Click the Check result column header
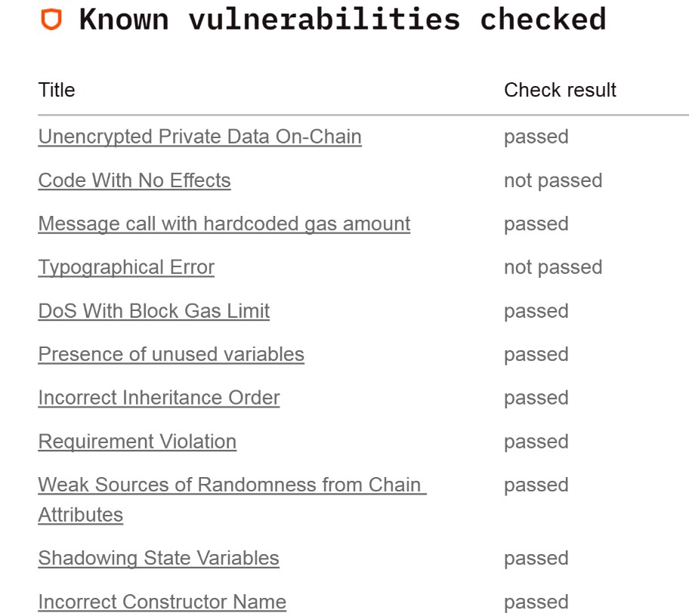The width and height of the screenshot is (689, 616). click(x=560, y=90)
